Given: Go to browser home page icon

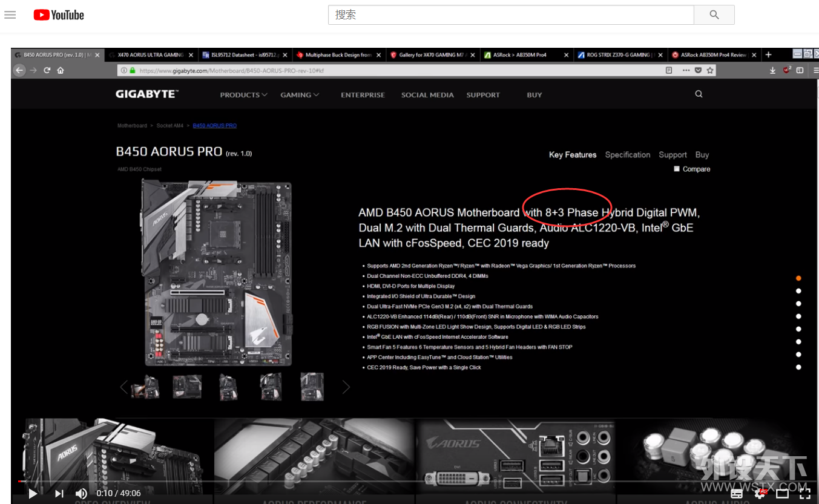Looking at the screenshot, I should [x=60, y=70].
